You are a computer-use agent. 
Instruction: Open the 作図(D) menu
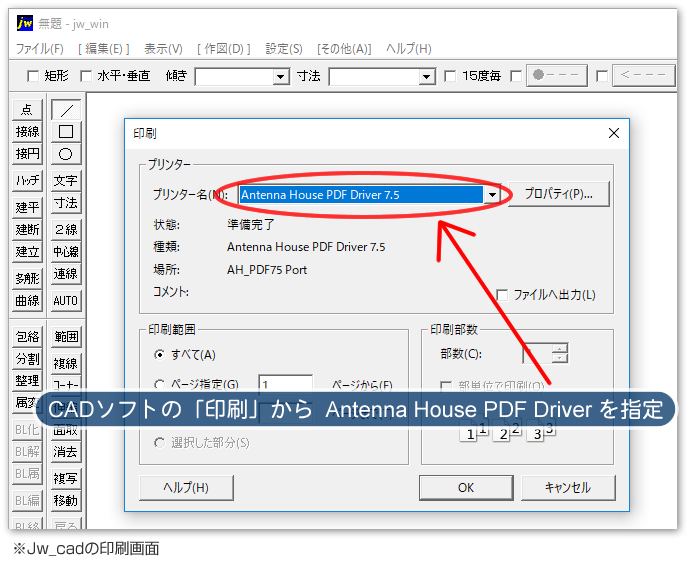[x=224, y=48]
